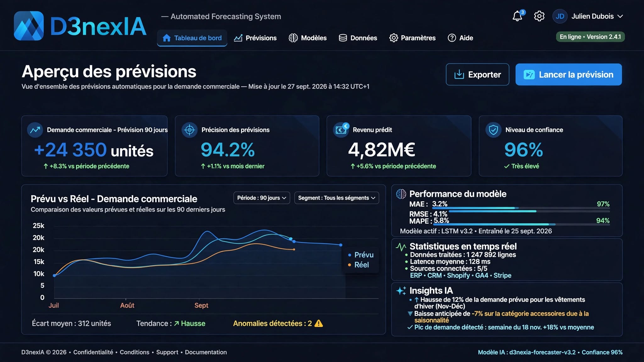
Task: Open the Documentation footer link
Action: pyautogui.click(x=206, y=352)
